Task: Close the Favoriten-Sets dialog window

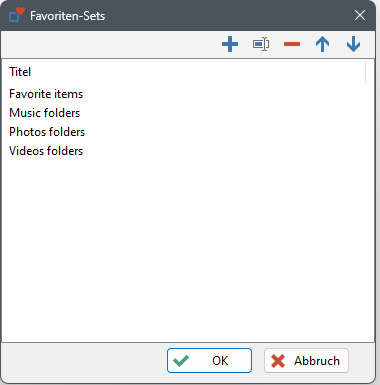Action: [x=360, y=15]
